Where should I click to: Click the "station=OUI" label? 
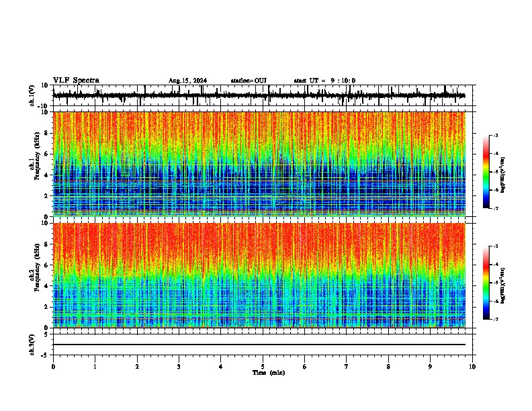tap(249, 81)
